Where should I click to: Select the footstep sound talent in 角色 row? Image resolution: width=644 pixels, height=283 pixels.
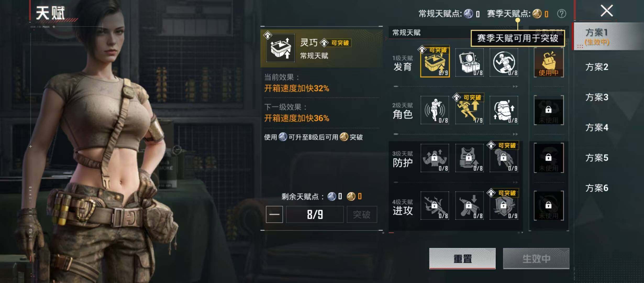point(435,110)
